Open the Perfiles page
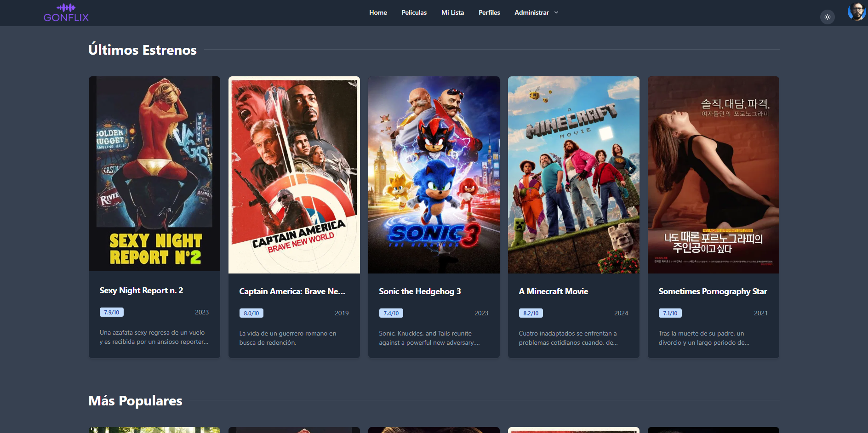The width and height of the screenshot is (868, 433). [x=489, y=12]
